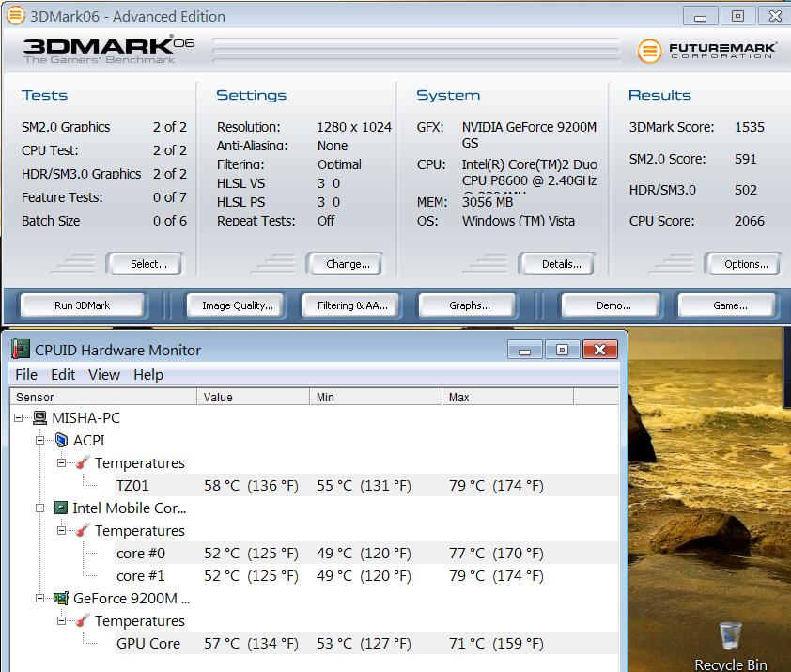Select the core #0 sensor row
Viewport: 791px width, 672px height.
[365, 553]
